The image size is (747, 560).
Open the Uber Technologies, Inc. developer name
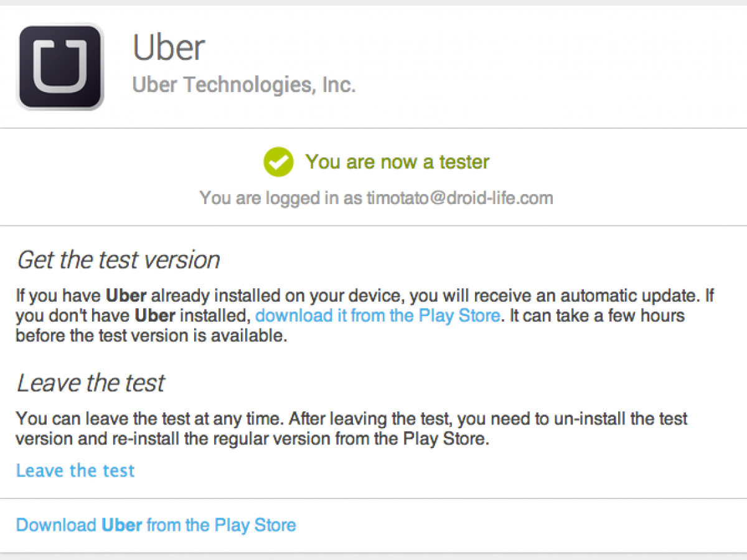pyautogui.click(x=244, y=85)
